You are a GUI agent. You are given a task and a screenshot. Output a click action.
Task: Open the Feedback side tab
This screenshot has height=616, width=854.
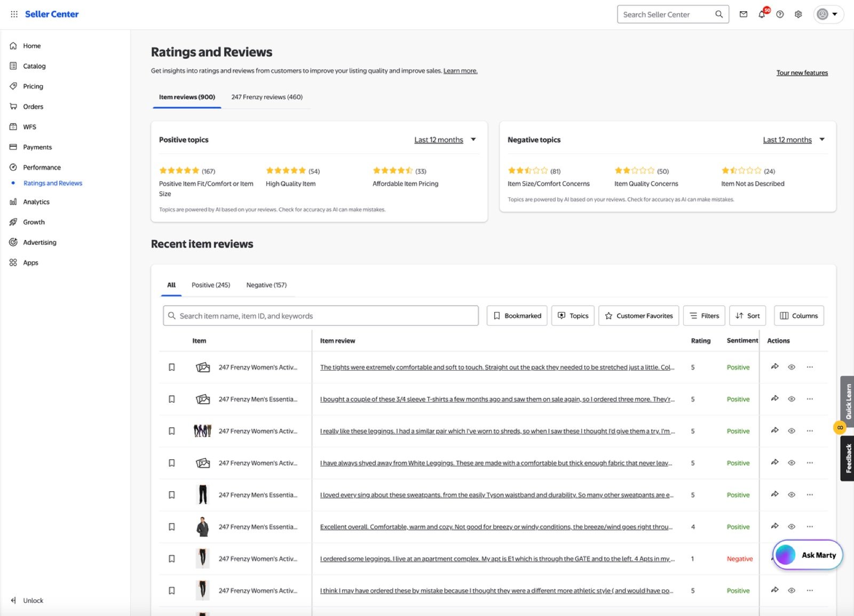pyautogui.click(x=848, y=459)
